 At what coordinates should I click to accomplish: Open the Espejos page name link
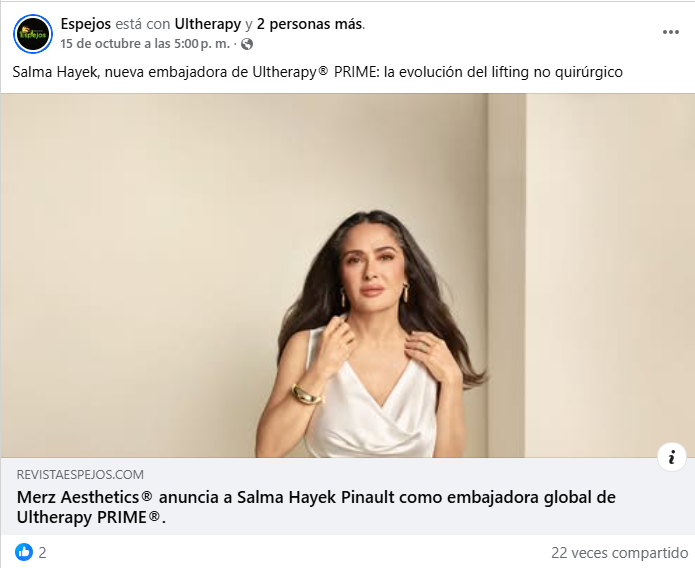point(86,24)
